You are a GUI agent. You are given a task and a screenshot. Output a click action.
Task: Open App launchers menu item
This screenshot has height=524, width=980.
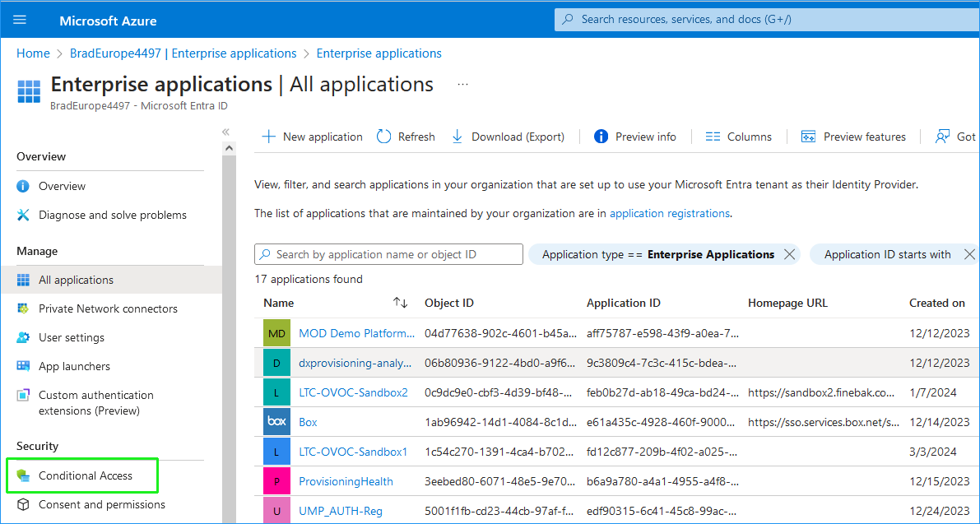[x=74, y=366]
